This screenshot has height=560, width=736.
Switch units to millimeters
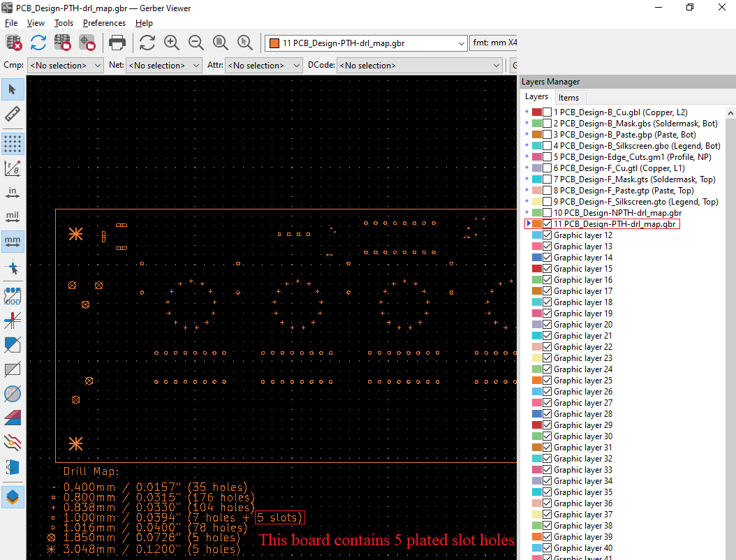(13, 242)
